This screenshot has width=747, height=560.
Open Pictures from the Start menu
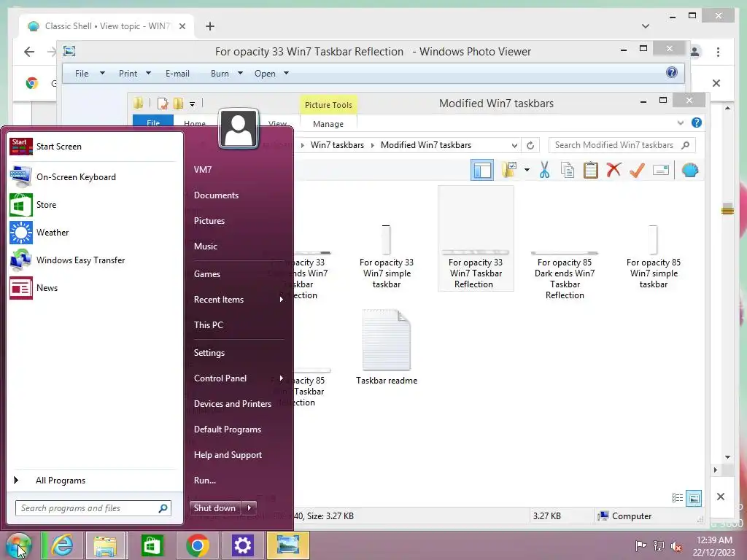(x=209, y=220)
